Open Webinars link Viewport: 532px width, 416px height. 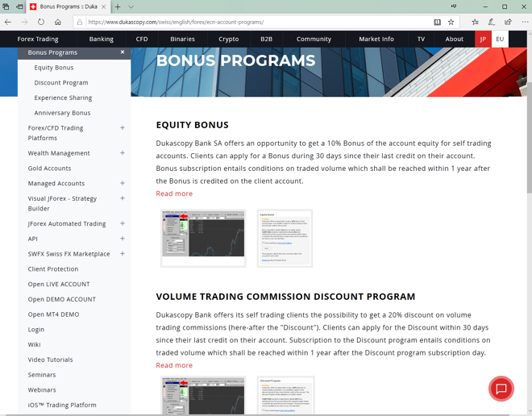point(42,390)
